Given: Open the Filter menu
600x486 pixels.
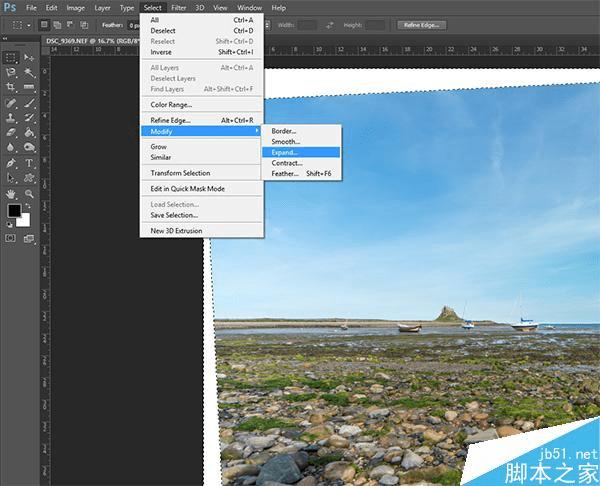Looking at the screenshot, I should (x=178, y=7).
